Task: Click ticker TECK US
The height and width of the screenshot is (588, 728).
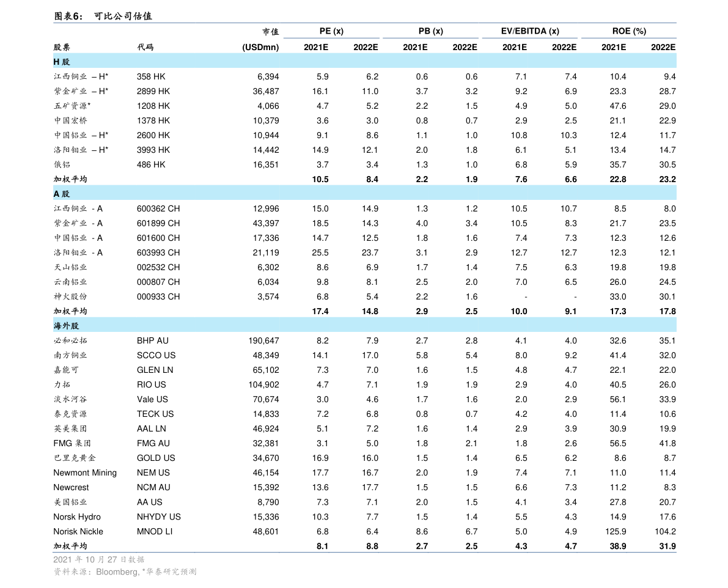Action: tap(155, 414)
